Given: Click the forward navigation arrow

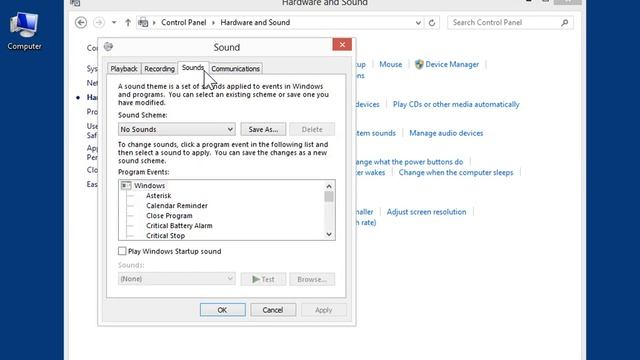Looking at the screenshot, I should coord(99,22).
